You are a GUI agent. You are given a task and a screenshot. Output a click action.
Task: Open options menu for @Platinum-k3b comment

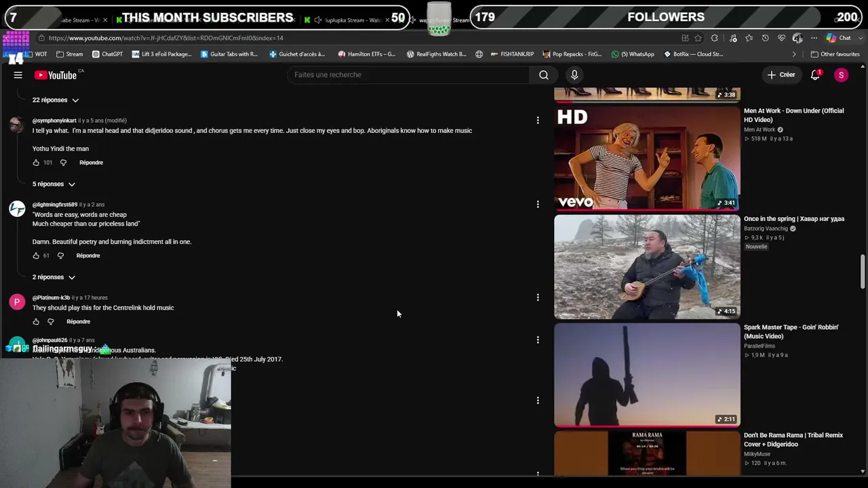pos(538,298)
